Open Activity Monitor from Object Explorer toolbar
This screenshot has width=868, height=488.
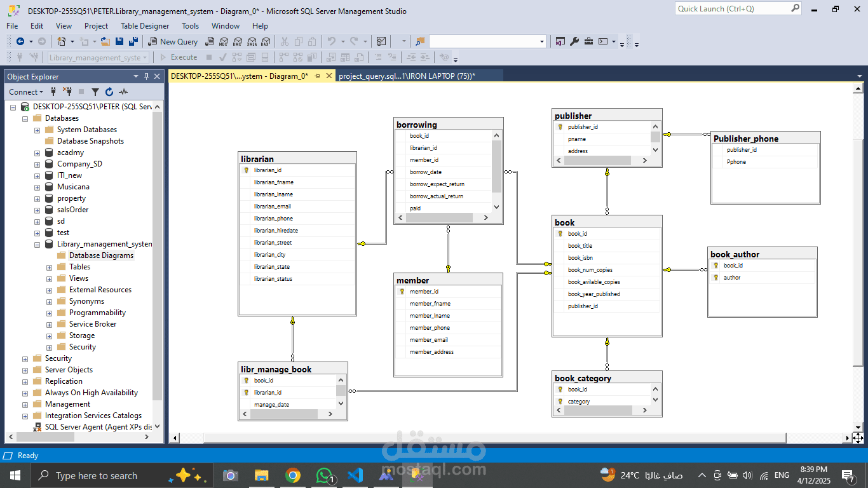click(123, 92)
